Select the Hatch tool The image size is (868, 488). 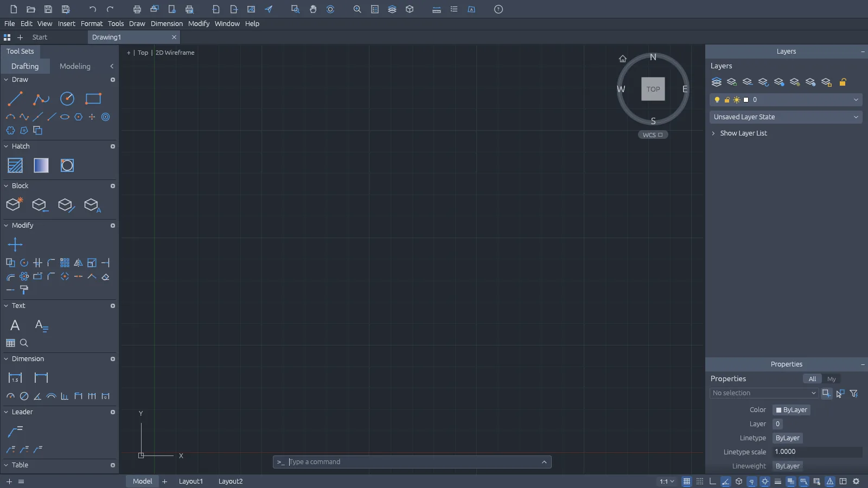pyautogui.click(x=15, y=165)
